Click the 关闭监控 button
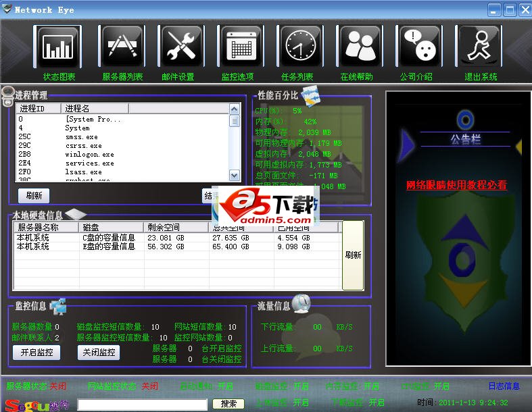532x412 pixels. click(99, 353)
